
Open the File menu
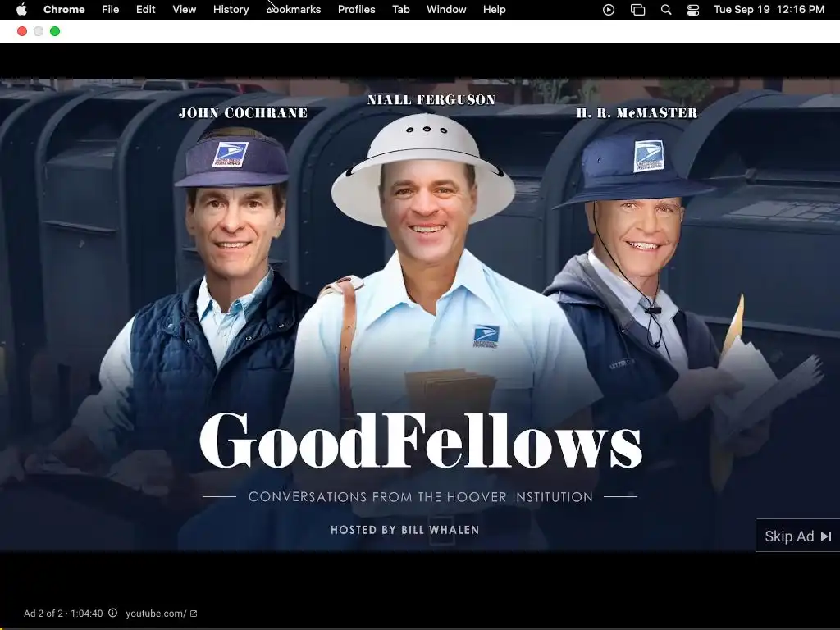(111, 10)
